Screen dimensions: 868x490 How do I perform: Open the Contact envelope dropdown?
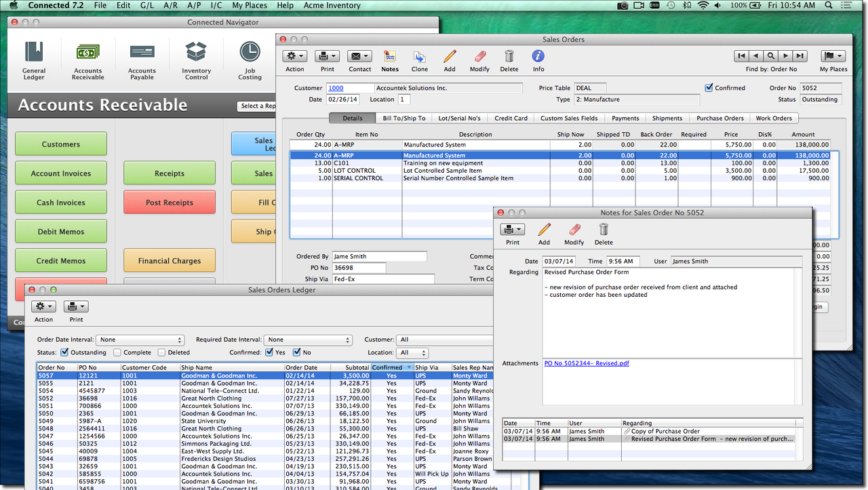click(x=359, y=56)
